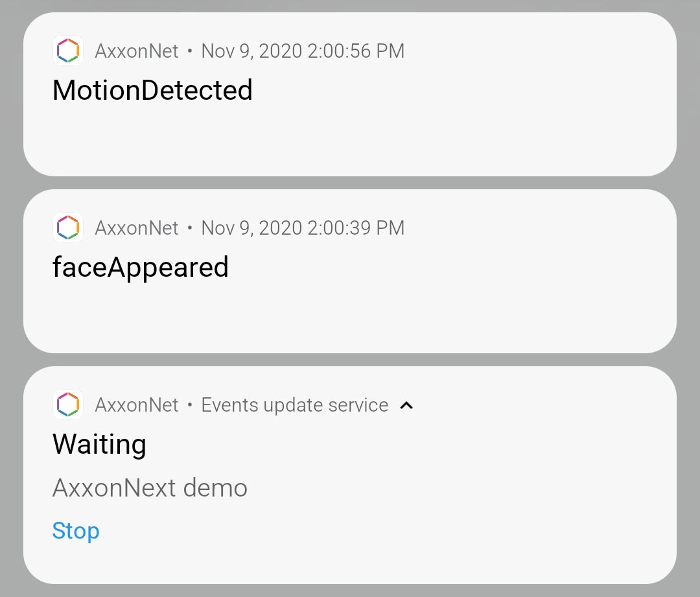This screenshot has height=597, width=700.
Task: Tap gray background below all notifications
Action: click(350, 591)
